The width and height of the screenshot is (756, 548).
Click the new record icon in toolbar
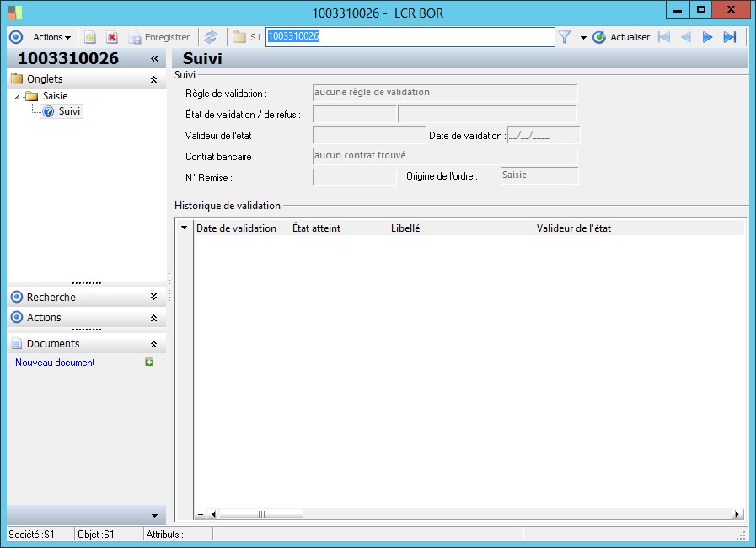90,37
